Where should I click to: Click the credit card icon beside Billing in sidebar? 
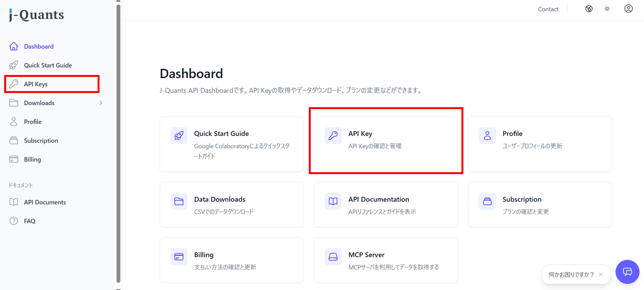14,159
